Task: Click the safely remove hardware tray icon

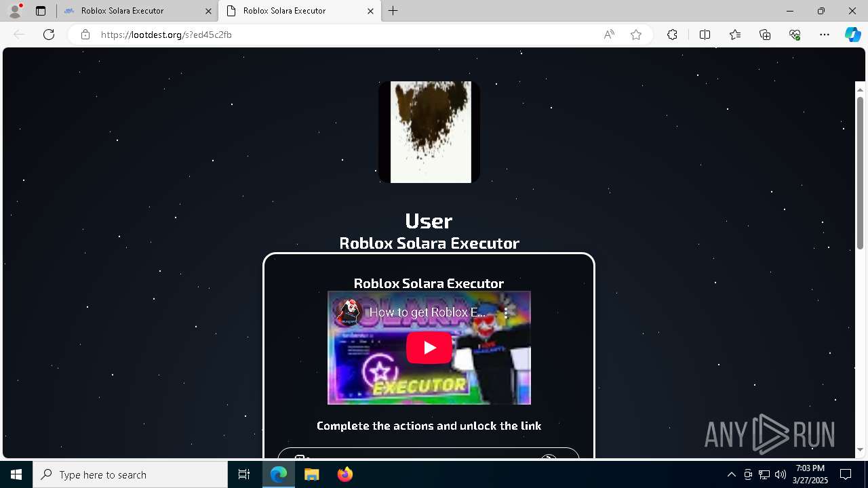Action: (748, 474)
